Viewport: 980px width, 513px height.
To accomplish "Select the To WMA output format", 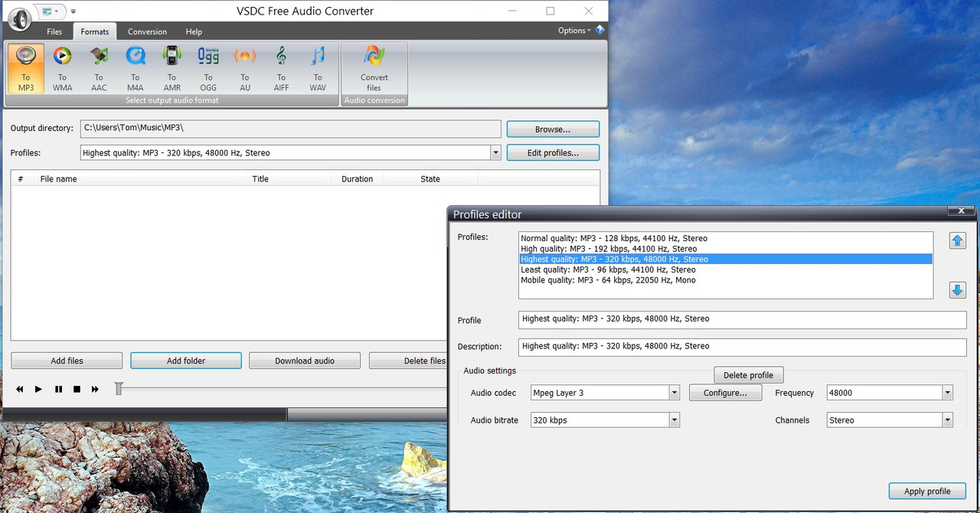I will [x=62, y=68].
